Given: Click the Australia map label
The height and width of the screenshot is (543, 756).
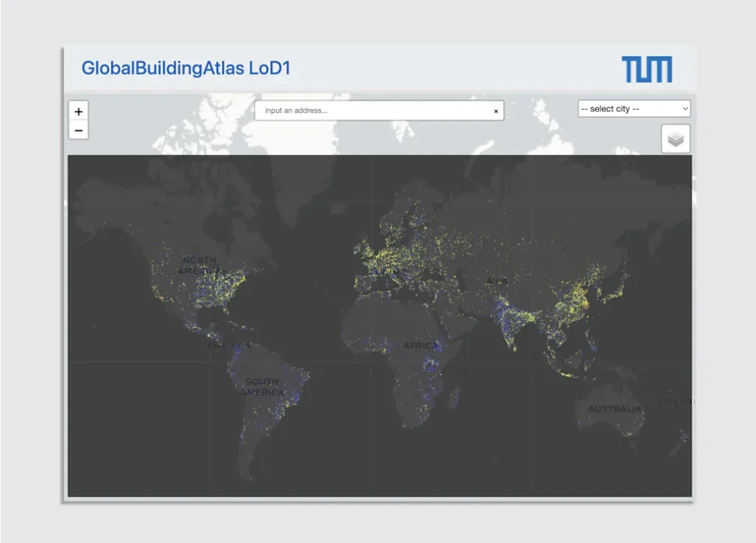Looking at the screenshot, I should tap(614, 408).
